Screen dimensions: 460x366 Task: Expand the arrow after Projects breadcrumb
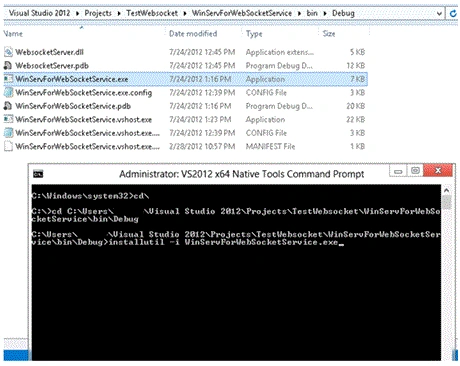(119, 13)
